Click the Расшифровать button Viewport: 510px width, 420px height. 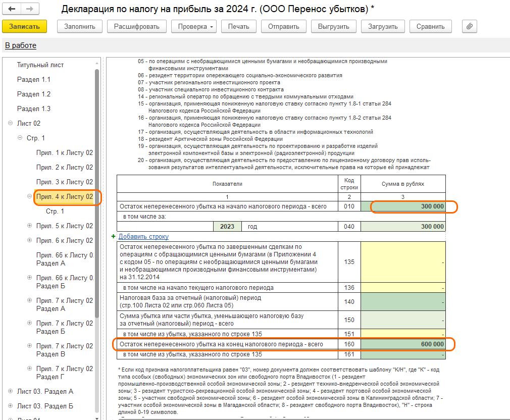pyautogui.click(x=136, y=26)
